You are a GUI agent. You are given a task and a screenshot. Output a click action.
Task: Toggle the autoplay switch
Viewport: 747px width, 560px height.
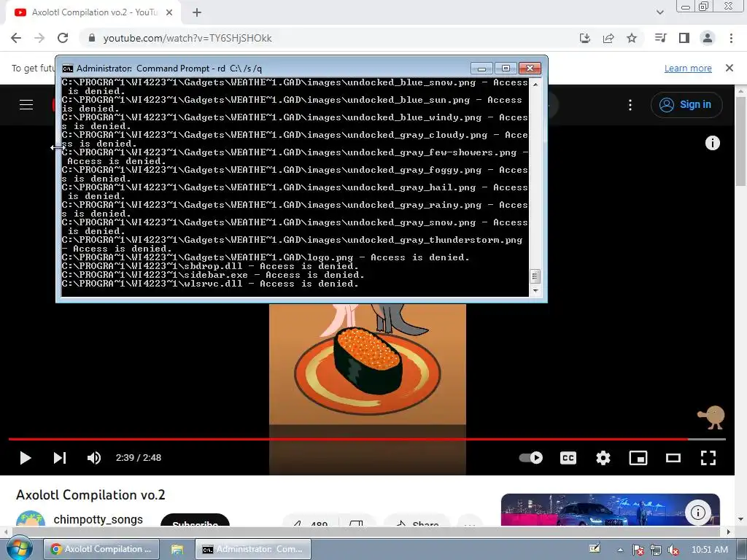coord(531,458)
